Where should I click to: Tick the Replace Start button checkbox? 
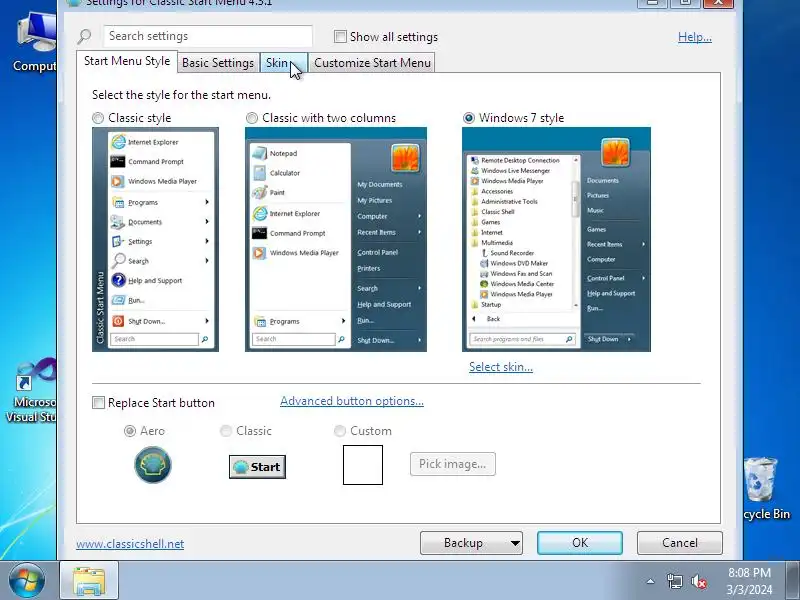(x=98, y=403)
